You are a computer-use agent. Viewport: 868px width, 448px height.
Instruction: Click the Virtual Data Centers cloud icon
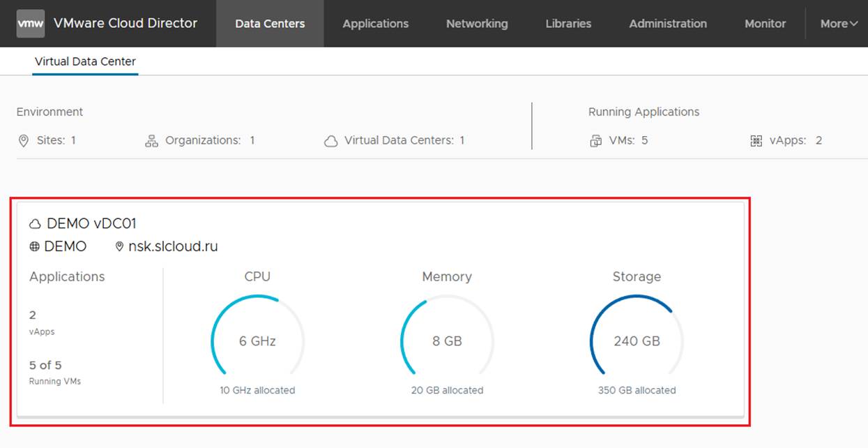tap(330, 141)
